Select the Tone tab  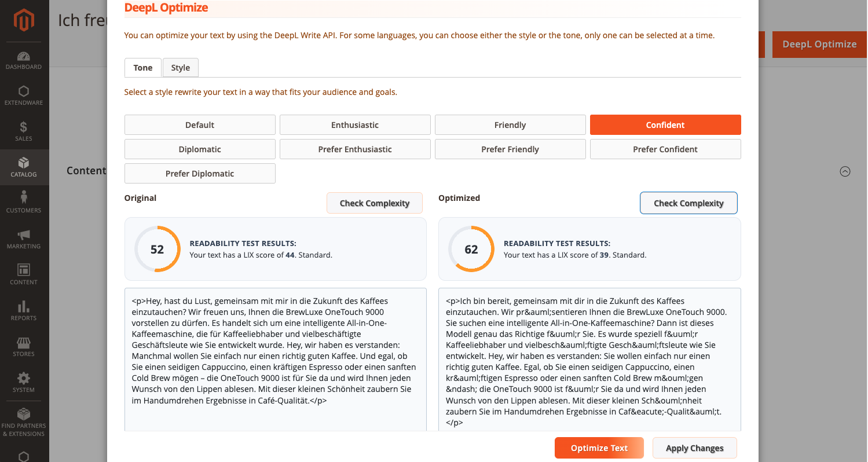(142, 68)
